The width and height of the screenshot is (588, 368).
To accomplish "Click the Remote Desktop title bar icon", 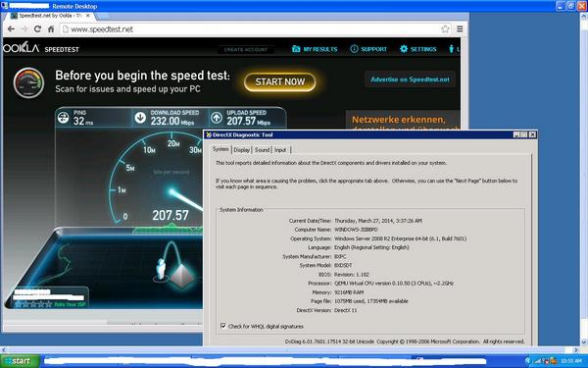I will pyautogui.click(x=5, y=6).
